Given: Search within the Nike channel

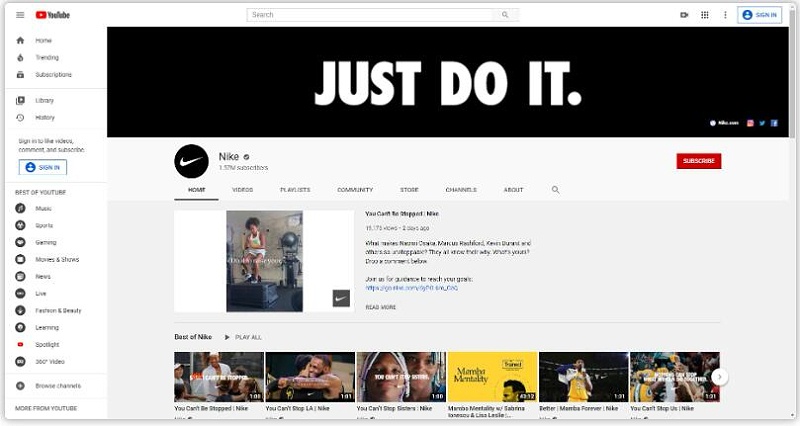Looking at the screenshot, I should [556, 189].
